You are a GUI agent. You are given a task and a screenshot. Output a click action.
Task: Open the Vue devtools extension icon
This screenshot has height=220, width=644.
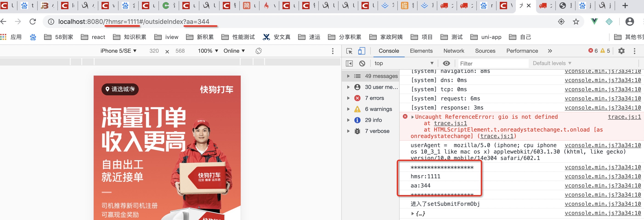pyautogui.click(x=594, y=22)
